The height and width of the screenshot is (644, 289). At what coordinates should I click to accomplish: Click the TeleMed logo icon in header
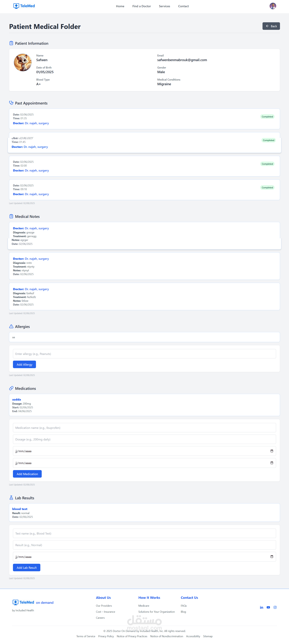pyautogui.click(x=16, y=6)
